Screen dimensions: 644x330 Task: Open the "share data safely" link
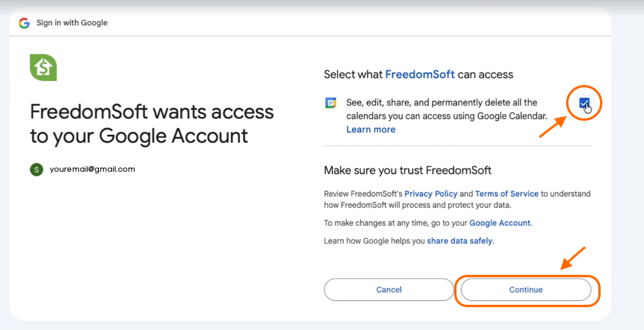pos(460,240)
